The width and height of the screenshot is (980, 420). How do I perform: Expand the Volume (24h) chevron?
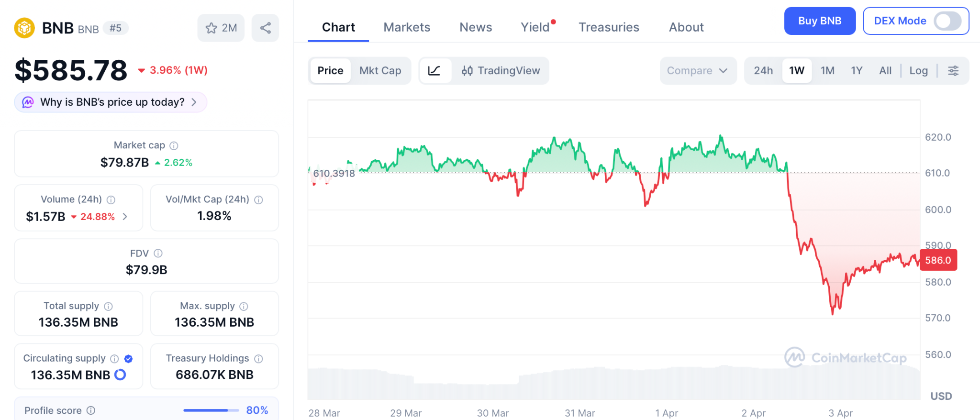(x=125, y=217)
